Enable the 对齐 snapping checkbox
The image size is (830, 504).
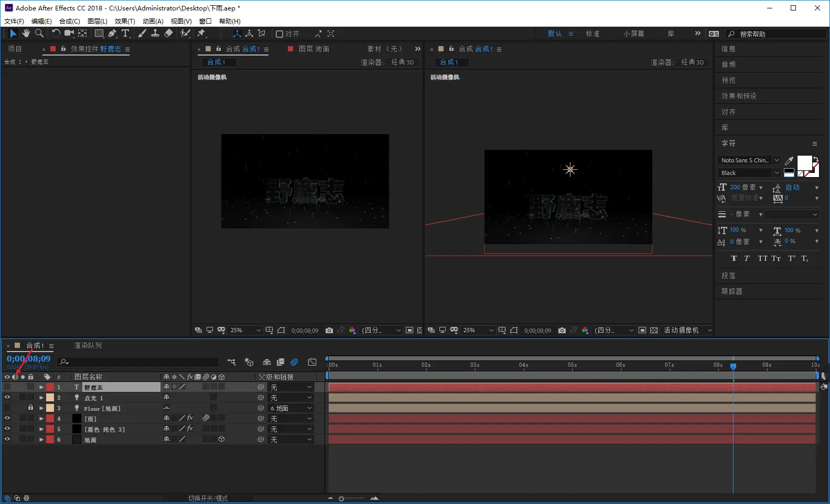click(279, 34)
